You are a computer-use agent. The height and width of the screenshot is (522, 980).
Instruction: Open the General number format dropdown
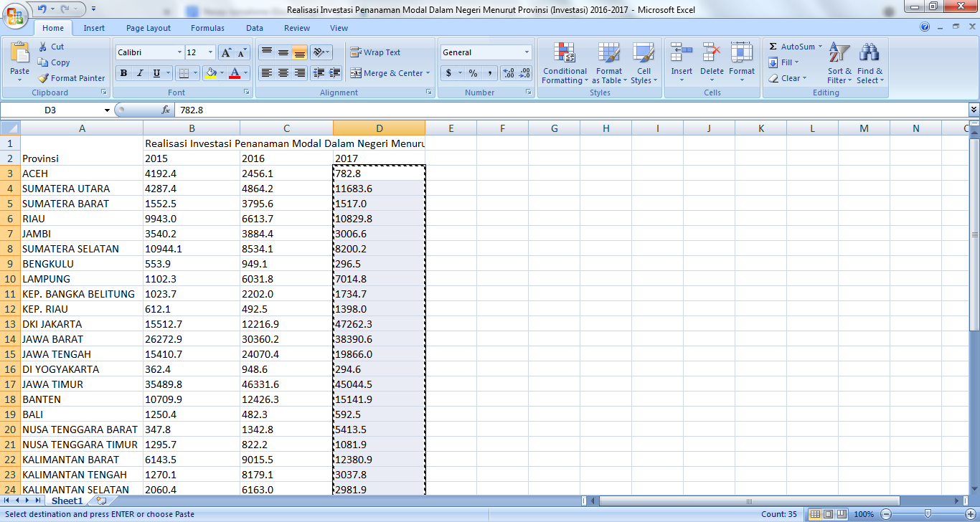click(x=527, y=52)
